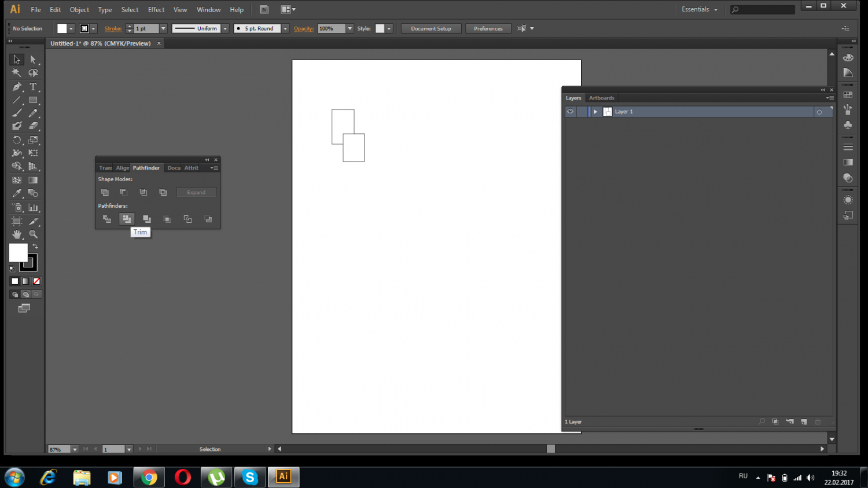The height and width of the screenshot is (488, 868).
Task: Open stroke weight dropdown arrow
Action: click(x=163, y=28)
